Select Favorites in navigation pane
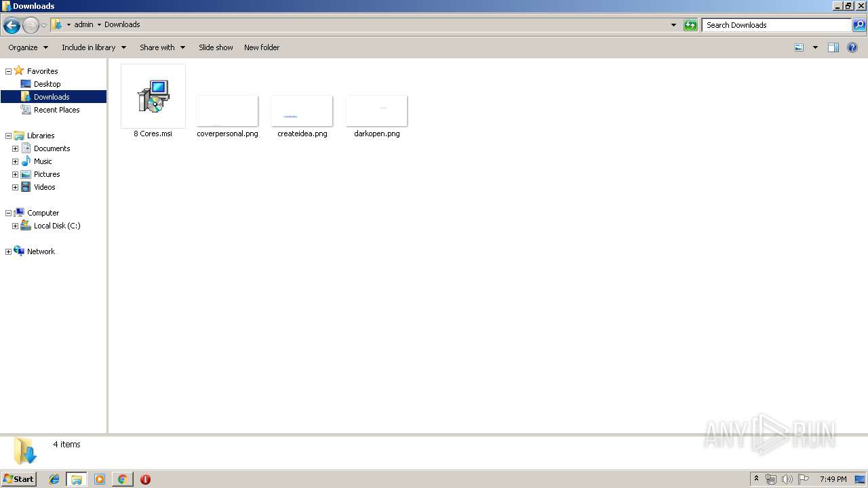This screenshot has width=868, height=488. tap(42, 71)
